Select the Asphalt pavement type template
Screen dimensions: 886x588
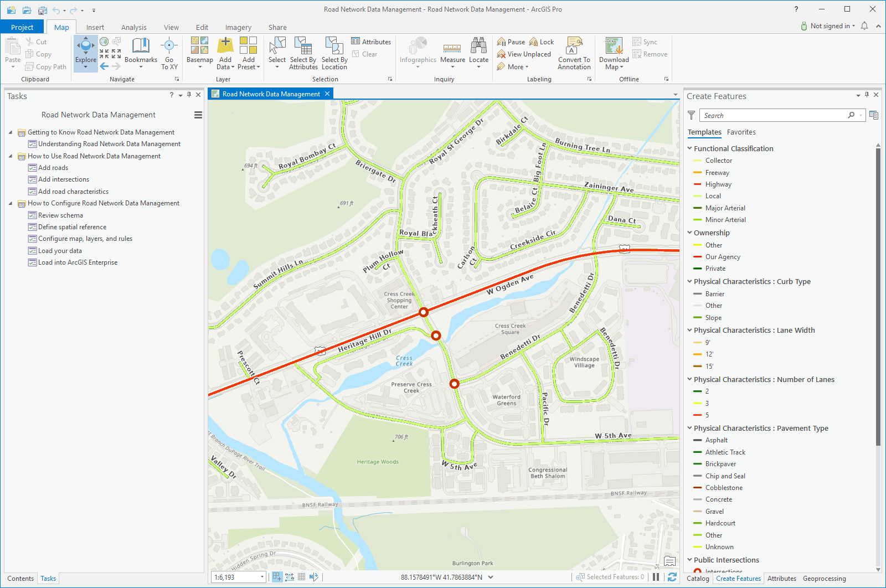tap(717, 440)
